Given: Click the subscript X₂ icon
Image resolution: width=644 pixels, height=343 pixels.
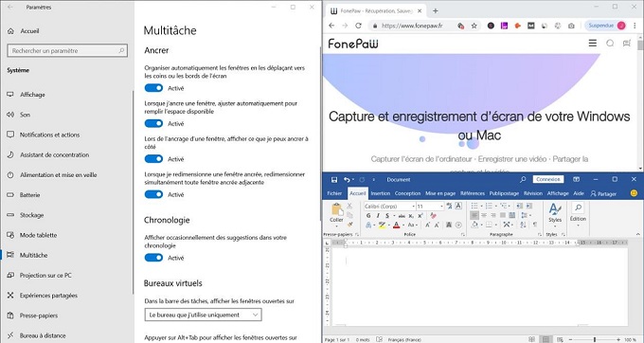Looking at the screenshot, I should 411,216.
